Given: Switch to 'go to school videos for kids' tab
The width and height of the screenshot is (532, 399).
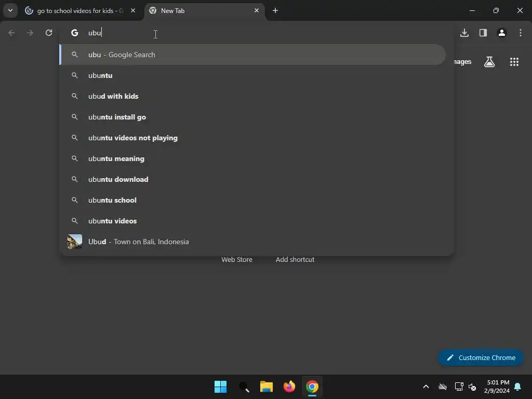Looking at the screenshot, I should pyautogui.click(x=81, y=11).
